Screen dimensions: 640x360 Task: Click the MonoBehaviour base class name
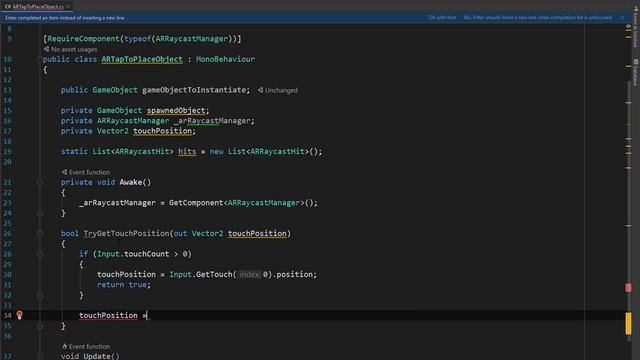(x=225, y=59)
